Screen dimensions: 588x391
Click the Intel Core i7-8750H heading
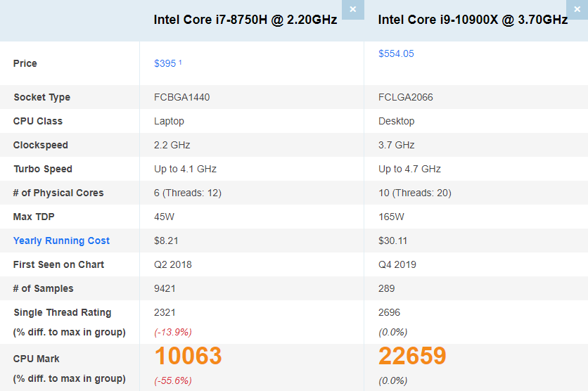click(x=245, y=20)
